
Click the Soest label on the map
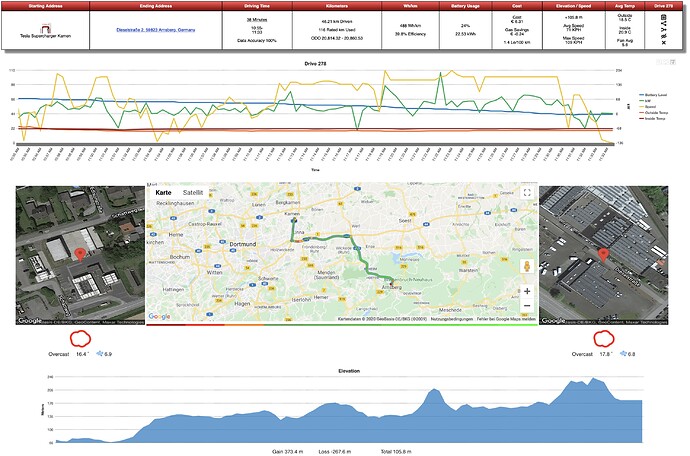[x=405, y=220]
